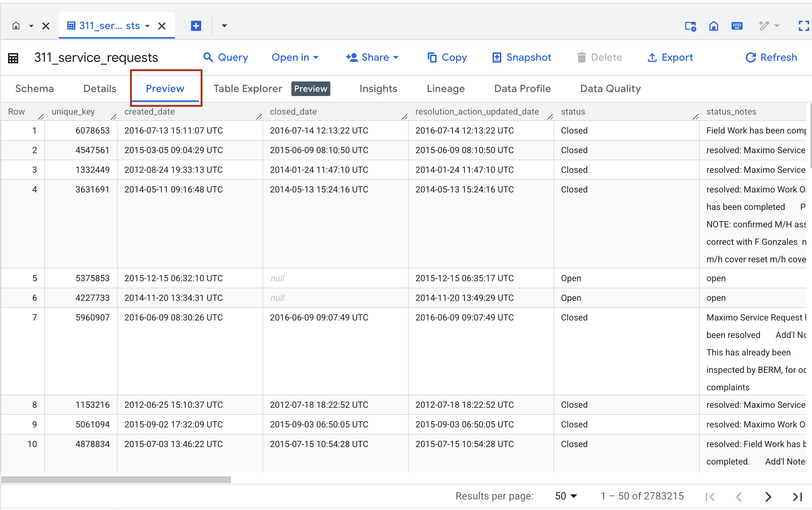Viewport: 812px width, 510px height.
Task: Open keyboard shortcuts icon
Action: click(737, 26)
